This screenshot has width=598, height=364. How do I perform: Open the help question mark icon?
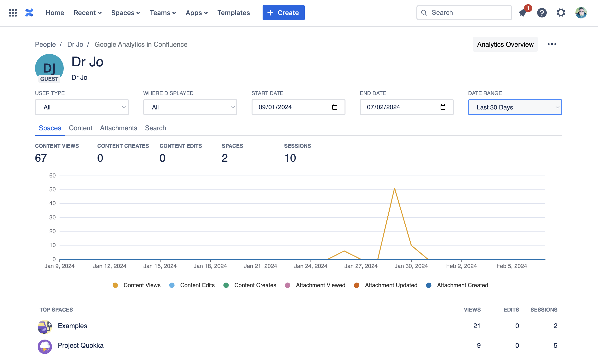pos(542,13)
